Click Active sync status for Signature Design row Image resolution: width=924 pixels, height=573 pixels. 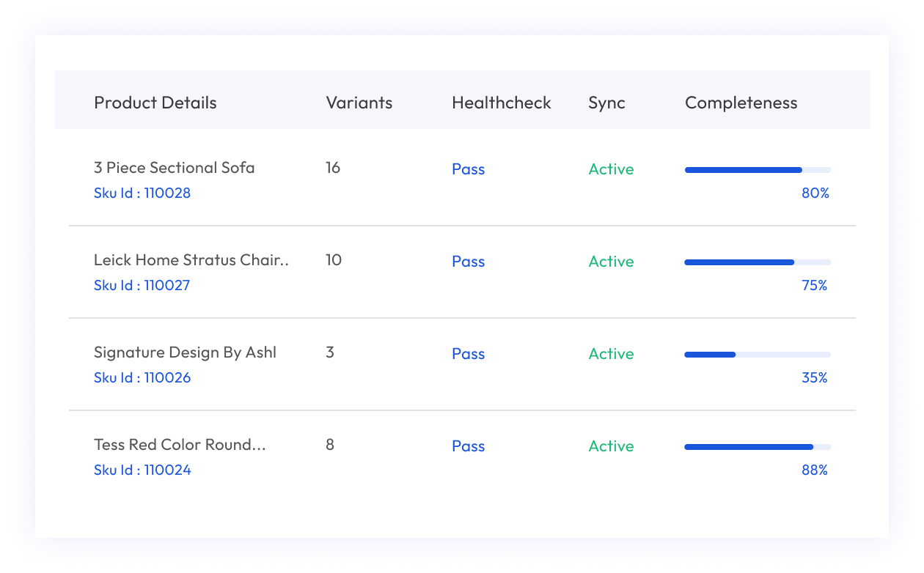[x=611, y=354]
